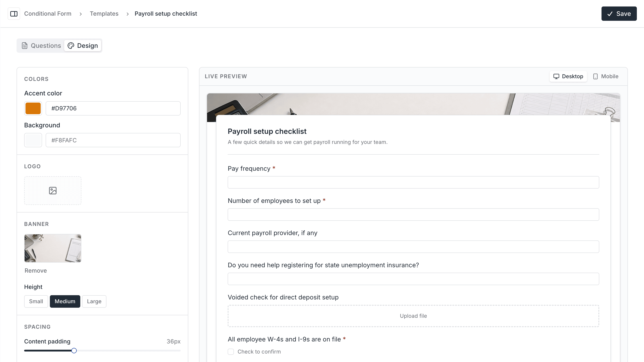
Task: Click the form description text
Action: 307,142
